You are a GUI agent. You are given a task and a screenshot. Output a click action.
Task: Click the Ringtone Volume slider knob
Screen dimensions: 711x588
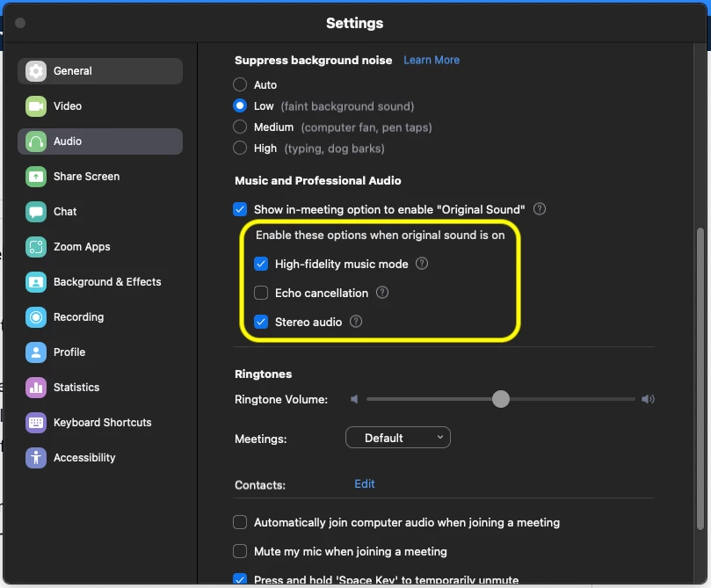coord(501,399)
